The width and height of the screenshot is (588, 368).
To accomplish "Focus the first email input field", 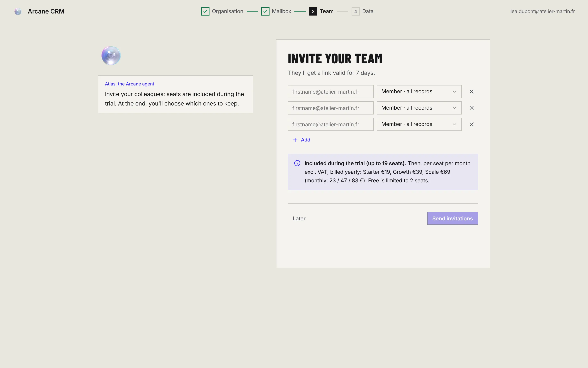I will click(331, 92).
